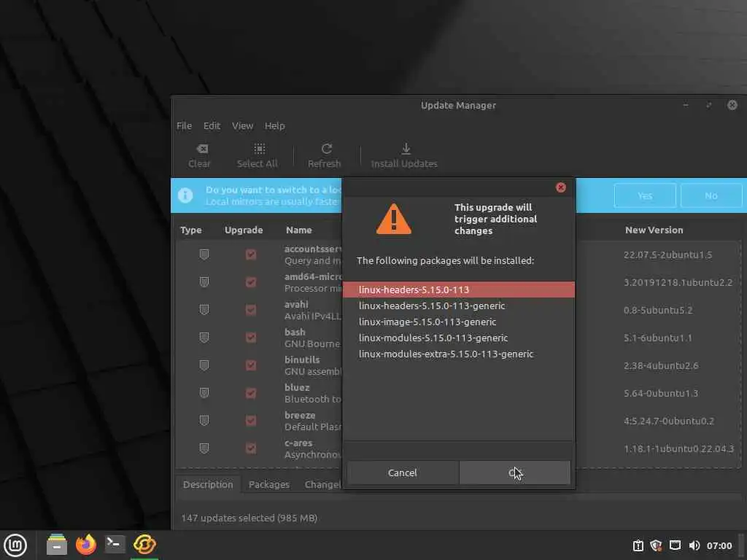Image resolution: width=747 pixels, height=560 pixels.
Task: Uncheck the c-ares upgrade checkbox
Action: [251, 448]
